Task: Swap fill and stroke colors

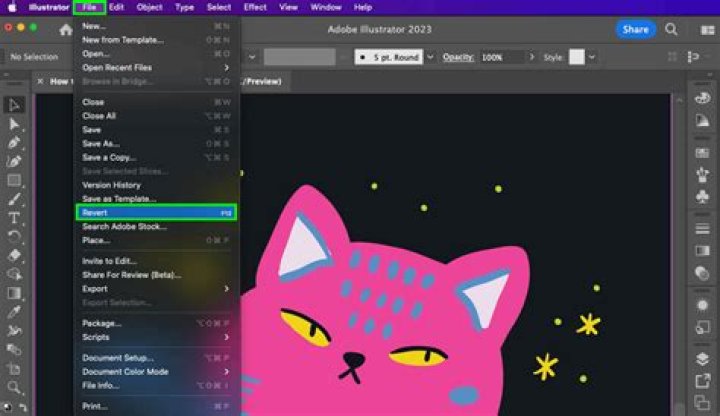Action: tap(23, 407)
